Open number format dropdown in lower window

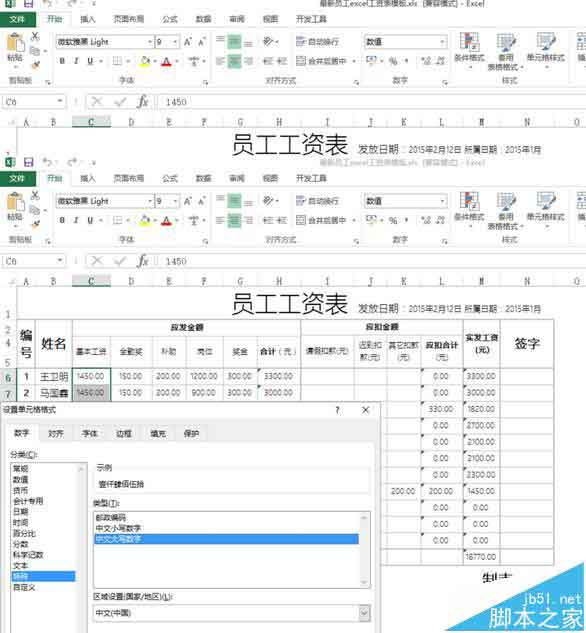(x=443, y=201)
